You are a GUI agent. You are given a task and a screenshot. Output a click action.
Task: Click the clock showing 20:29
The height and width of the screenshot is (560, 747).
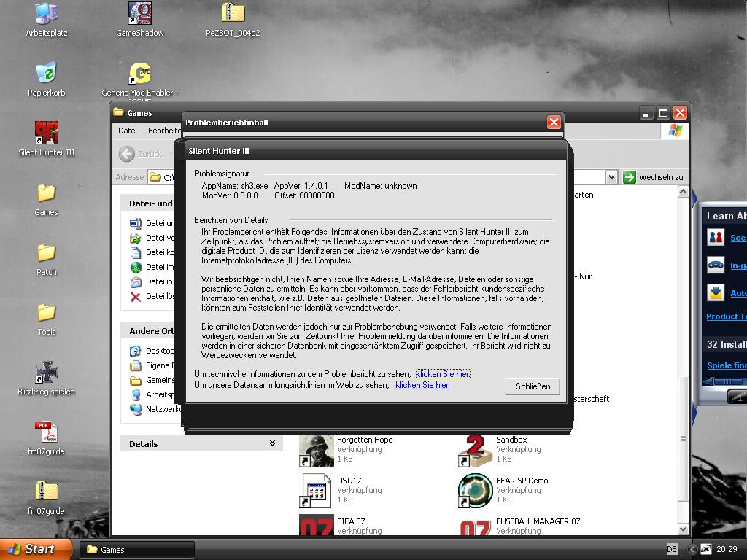click(727, 549)
